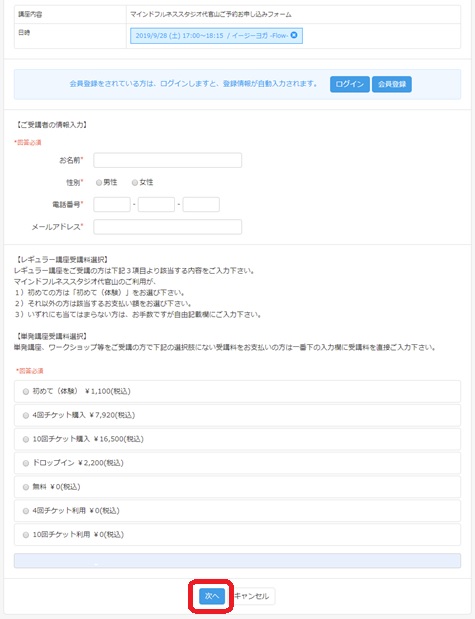
Task: Click the キャンセル button
Action: point(252,596)
